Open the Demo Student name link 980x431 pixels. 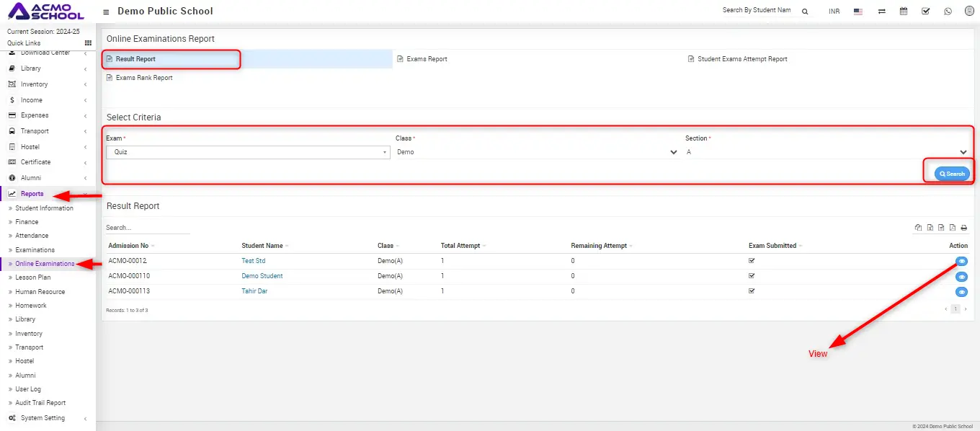(x=262, y=276)
